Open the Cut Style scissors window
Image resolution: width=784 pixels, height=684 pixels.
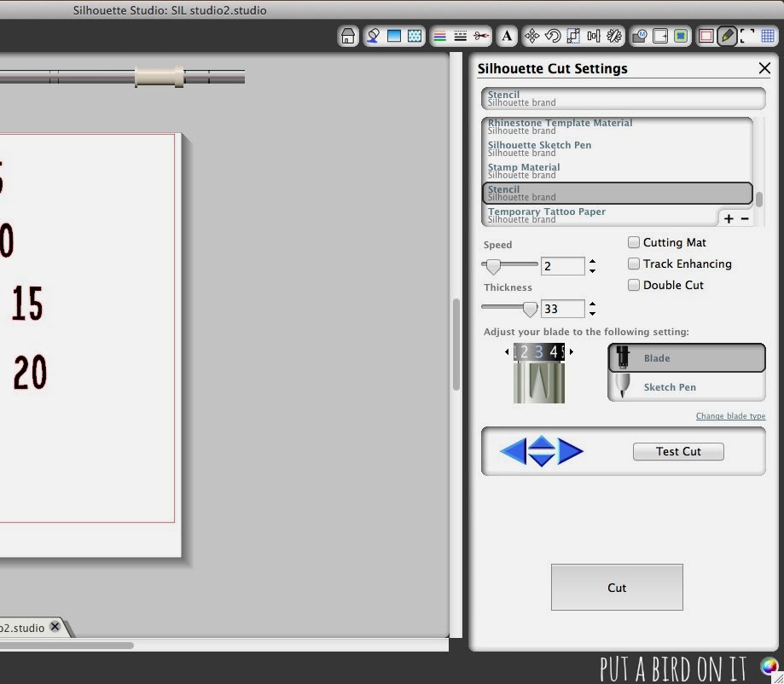coord(481,36)
